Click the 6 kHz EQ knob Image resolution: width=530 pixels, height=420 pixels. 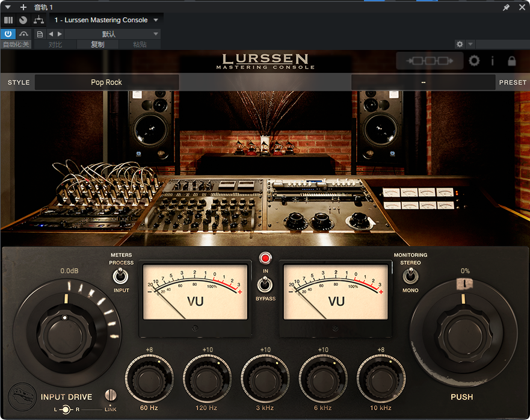[323, 380]
